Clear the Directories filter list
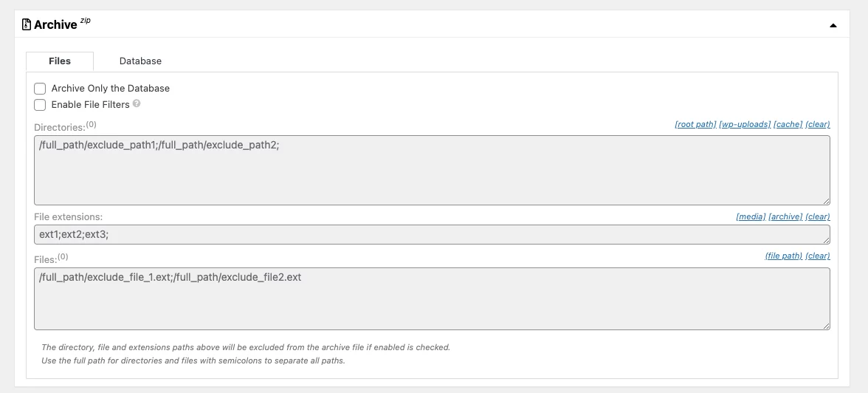Viewport: 868px width, 393px height. [x=818, y=124]
